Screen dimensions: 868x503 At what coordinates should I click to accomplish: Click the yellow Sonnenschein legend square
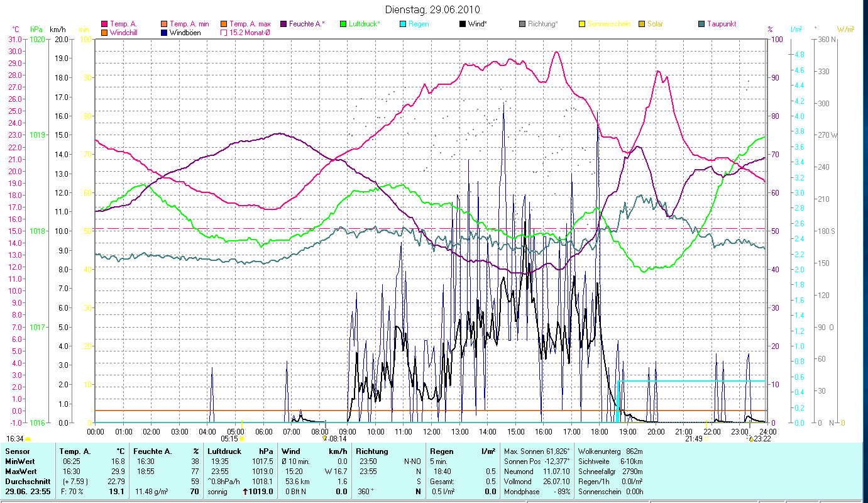582,25
